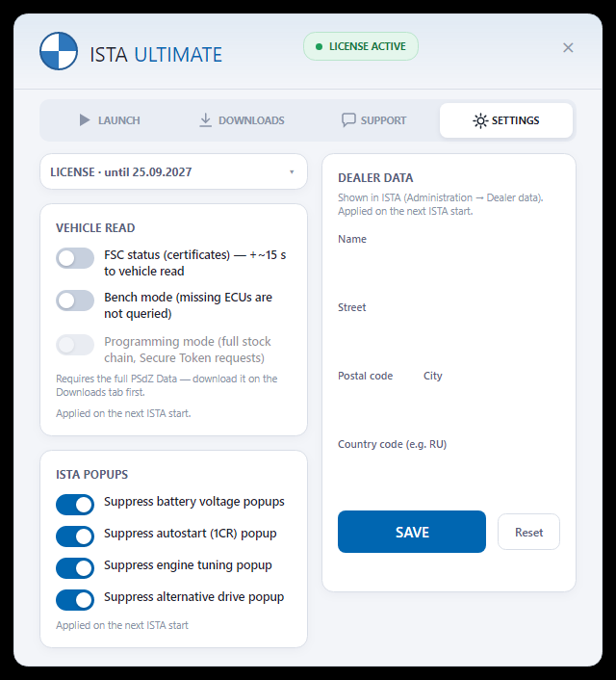The image size is (616, 680).
Task: Click the green license status dot
Action: pos(319,46)
